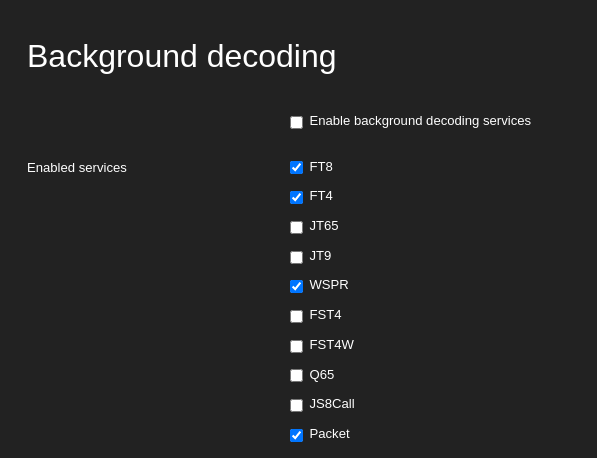Click the Background decoding heading
The image size is (597, 458).
pyautogui.click(x=182, y=57)
